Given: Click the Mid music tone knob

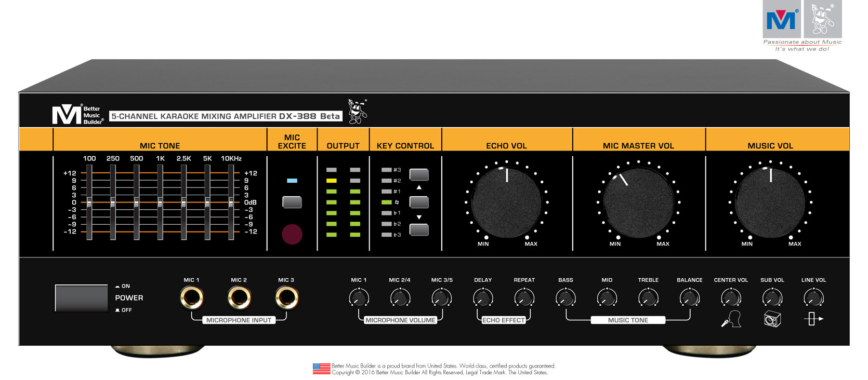Looking at the screenshot, I should pos(607,298).
